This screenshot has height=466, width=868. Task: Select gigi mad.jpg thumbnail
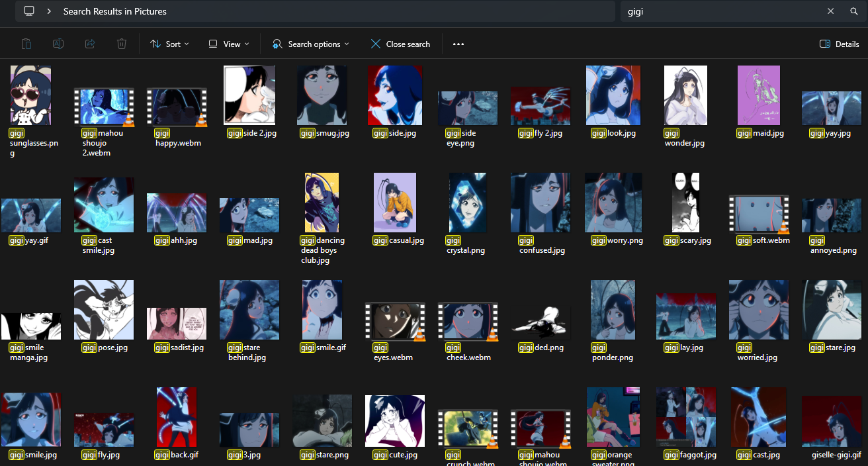click(249, 215)
